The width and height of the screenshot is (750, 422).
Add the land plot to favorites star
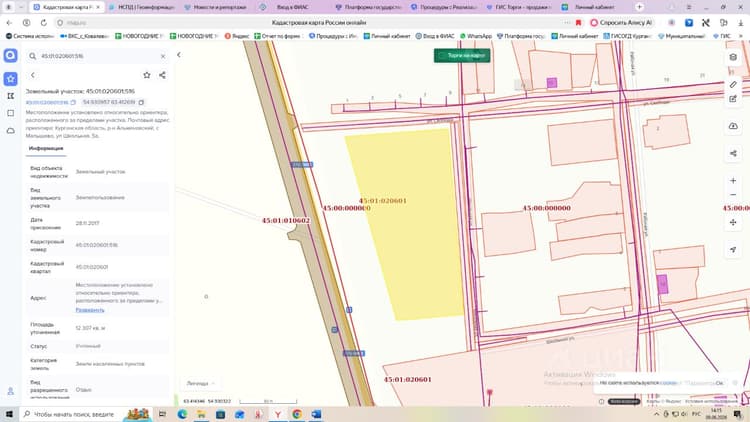[x=147, y=75]
